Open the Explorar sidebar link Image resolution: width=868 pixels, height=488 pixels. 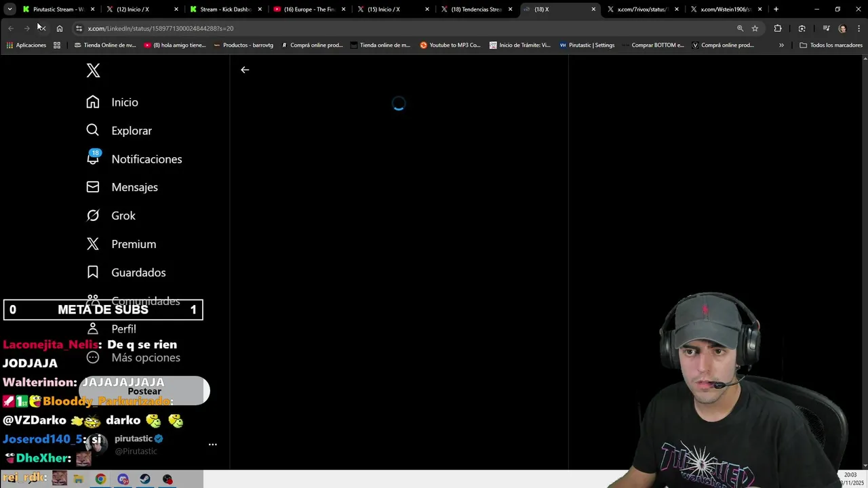click(132, 131)
